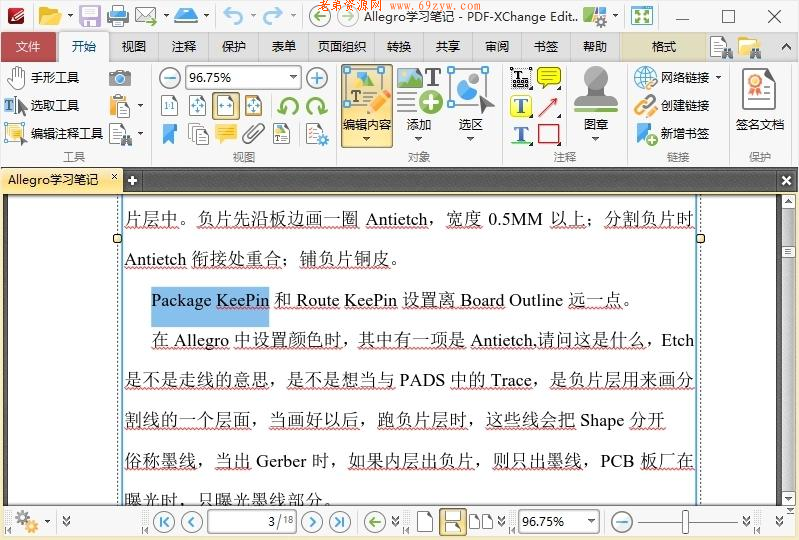Viewport: 799px width, 540px height.
Task: Open the status bar zoom percentage dropdown
Action: click(x=591, y=521)
